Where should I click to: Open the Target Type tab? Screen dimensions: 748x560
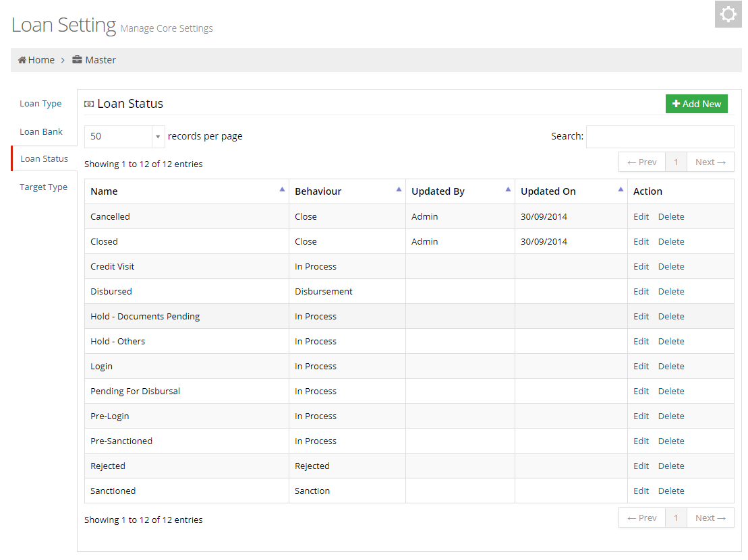pyautogui.click(x=43, y=187)
